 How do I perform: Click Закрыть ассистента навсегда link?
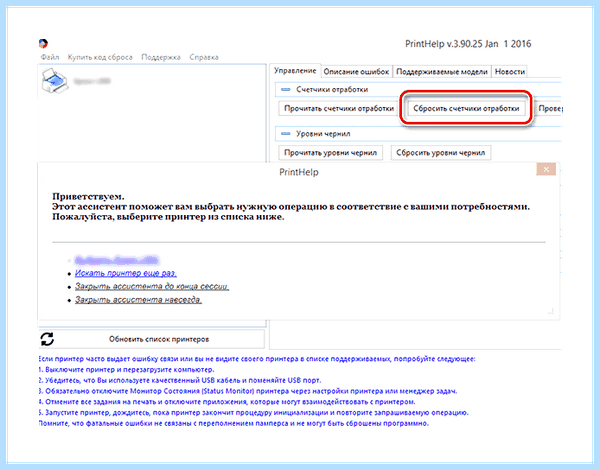click(x=138, y=299)
